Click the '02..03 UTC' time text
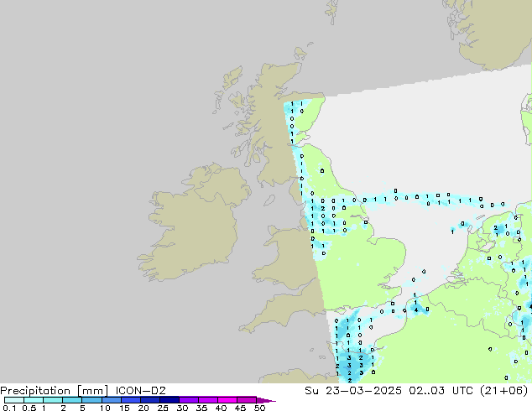Viewport: 532px width, 411px height. click(443, 390)
